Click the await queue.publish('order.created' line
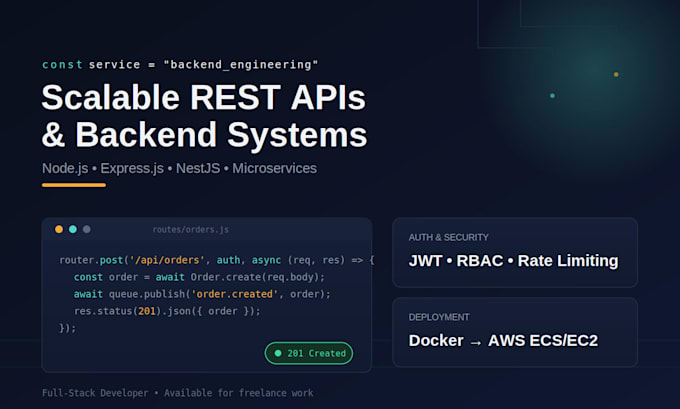Image resolution: width=680 pixels, height=409 pixels. point(202,294)
